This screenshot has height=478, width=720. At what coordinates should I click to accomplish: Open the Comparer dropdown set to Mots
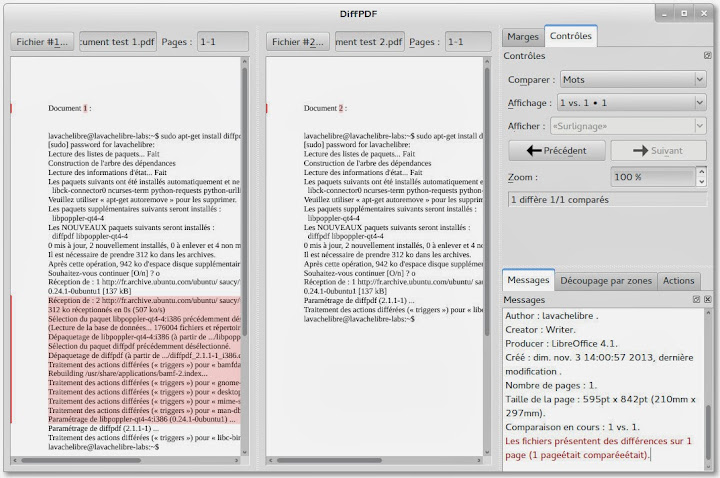point(633,79)
